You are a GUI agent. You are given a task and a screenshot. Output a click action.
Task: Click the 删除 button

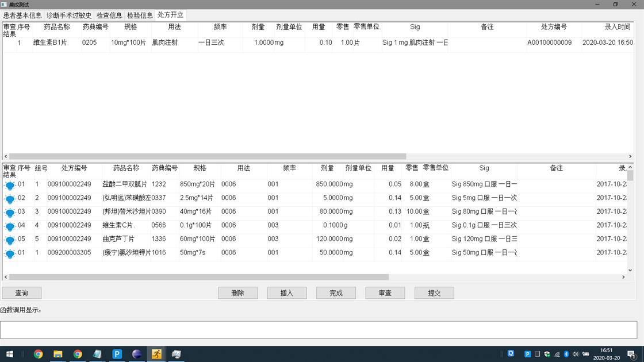[x=237, y=293]
